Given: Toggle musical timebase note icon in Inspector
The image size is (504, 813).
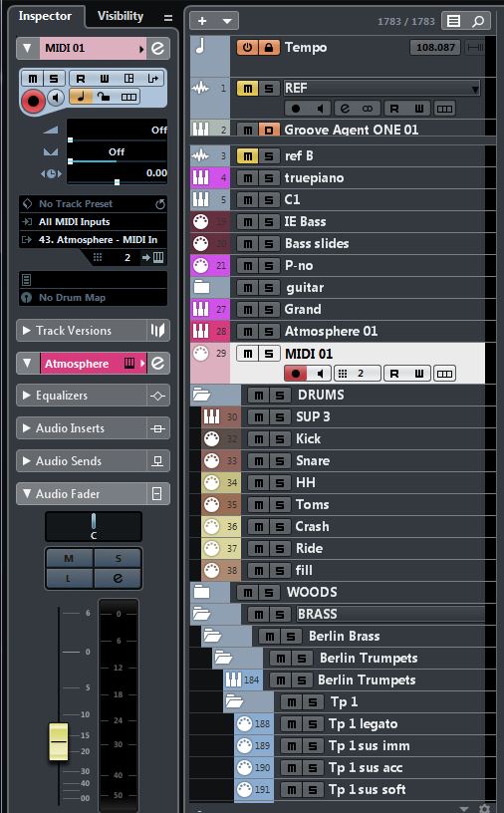Looking at the screenshot, I should click(81, 97).
